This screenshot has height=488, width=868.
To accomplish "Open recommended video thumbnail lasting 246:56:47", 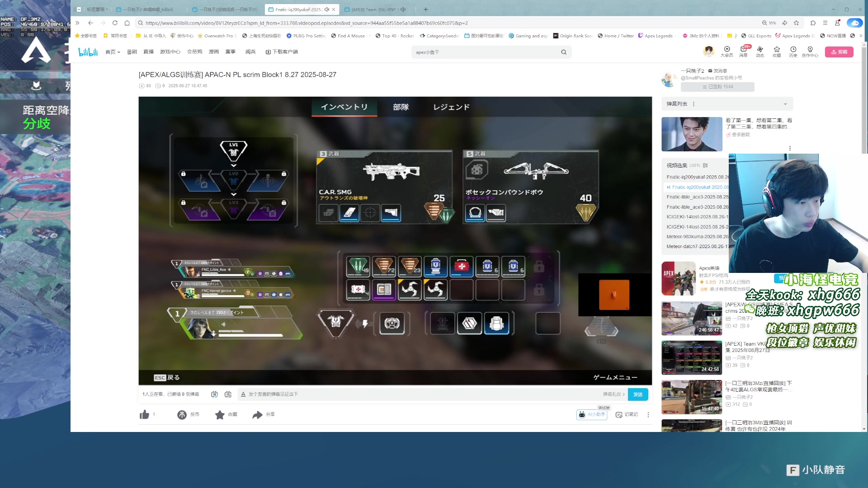I will pyautogui.click(x=692, y=318).
